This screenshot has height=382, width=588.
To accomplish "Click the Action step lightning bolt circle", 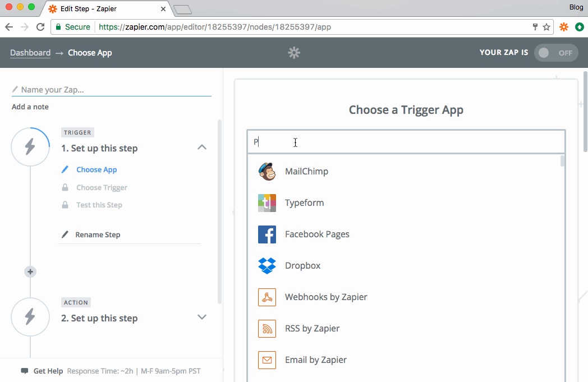I will pos(30,317).
